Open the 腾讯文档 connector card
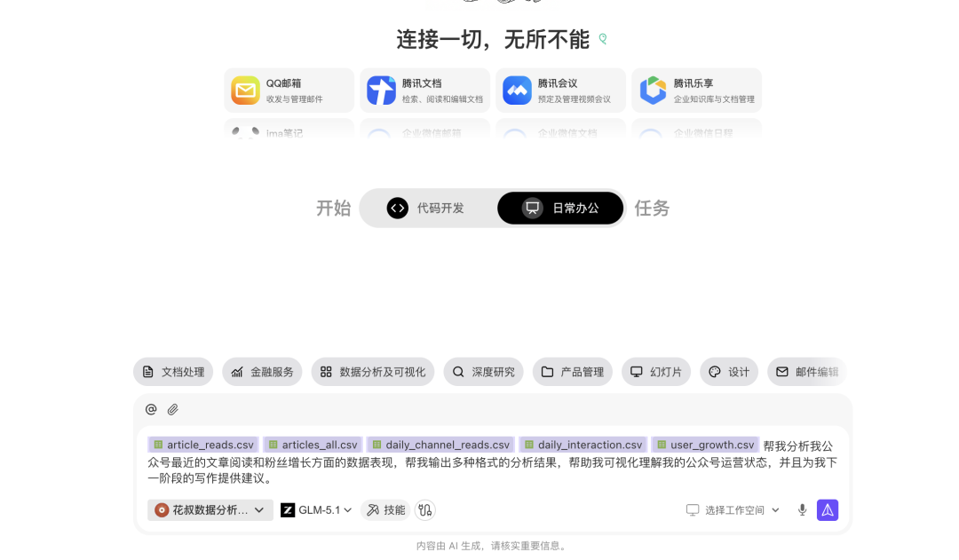 424,91
